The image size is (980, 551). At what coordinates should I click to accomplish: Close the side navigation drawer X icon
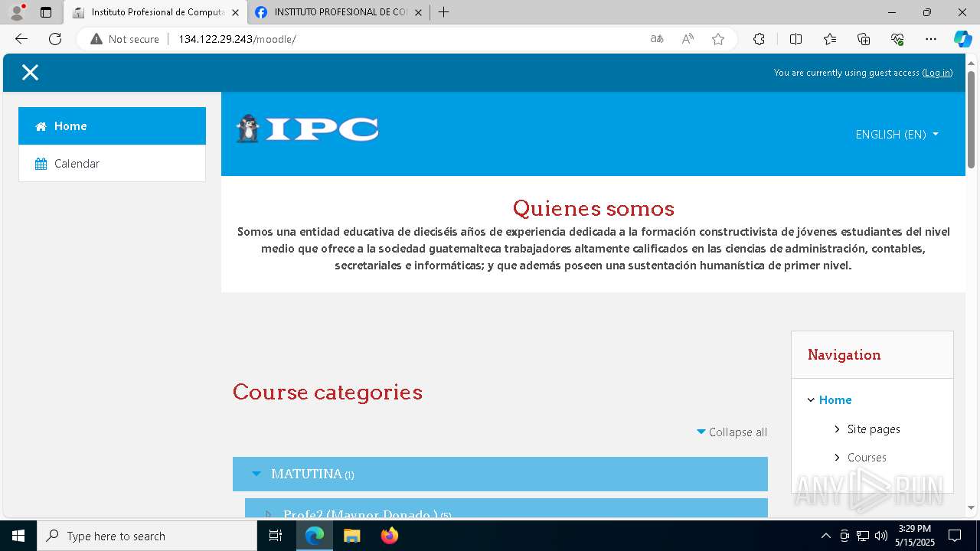point(30,73)
